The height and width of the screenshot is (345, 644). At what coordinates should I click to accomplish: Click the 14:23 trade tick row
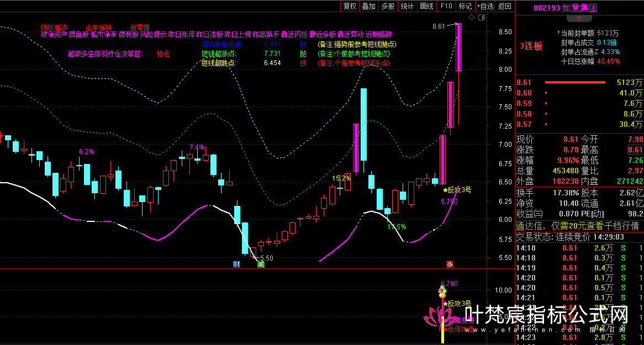579,338
